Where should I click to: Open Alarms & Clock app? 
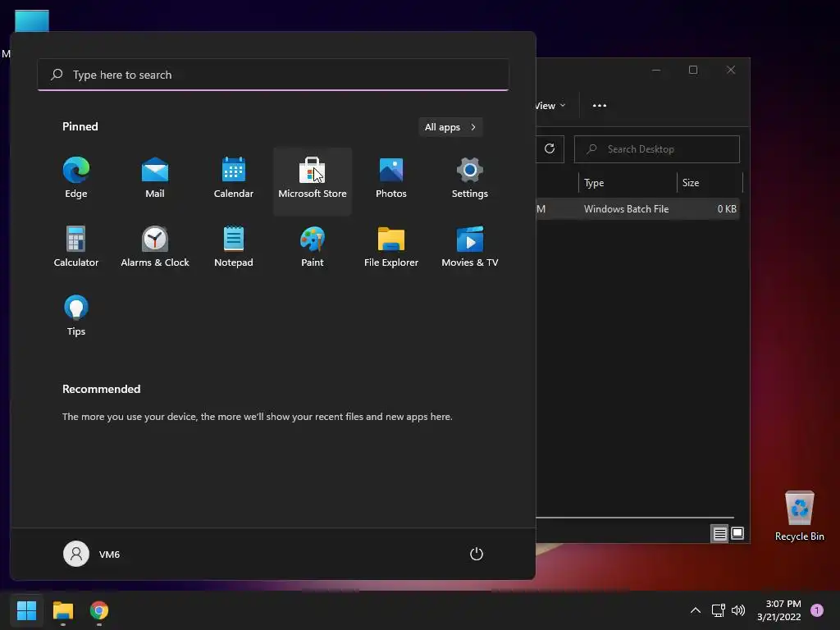(155, 247)
